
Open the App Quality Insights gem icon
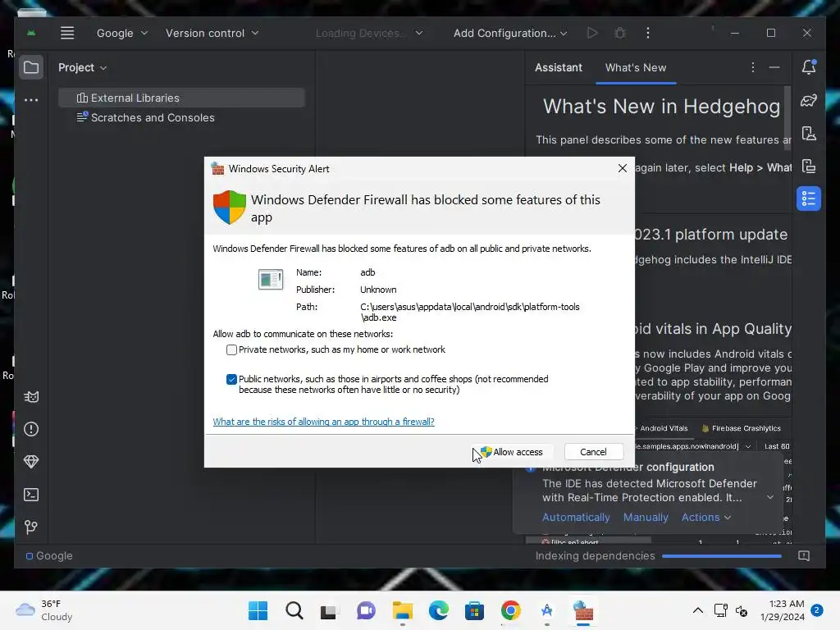tap(31, 462)
